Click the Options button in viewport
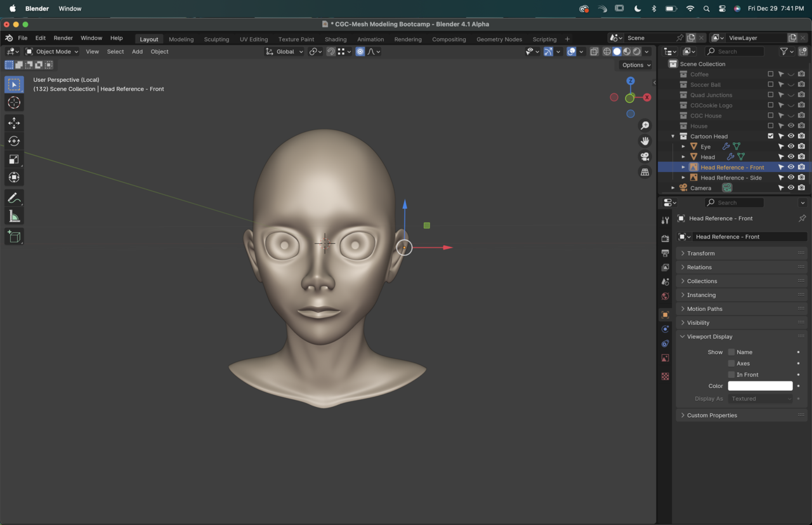This screenshot has width=812, height=525. click(x=636, y=65)
